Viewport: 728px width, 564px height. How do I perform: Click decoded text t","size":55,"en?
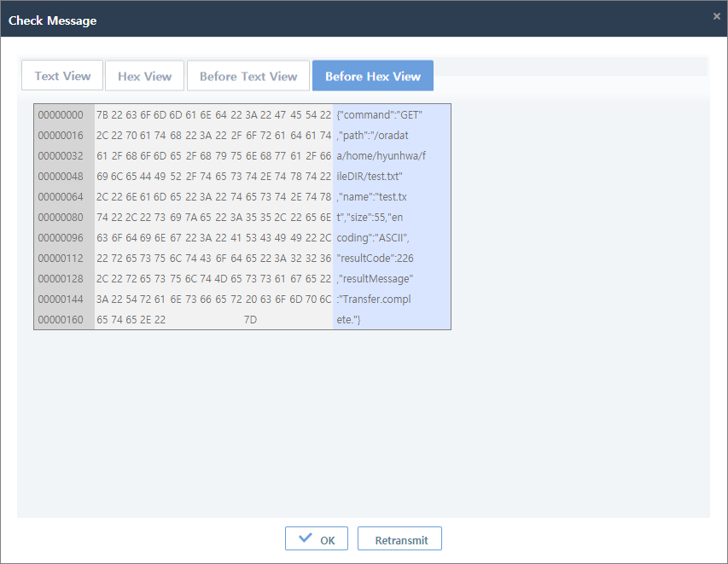[370, 217]
